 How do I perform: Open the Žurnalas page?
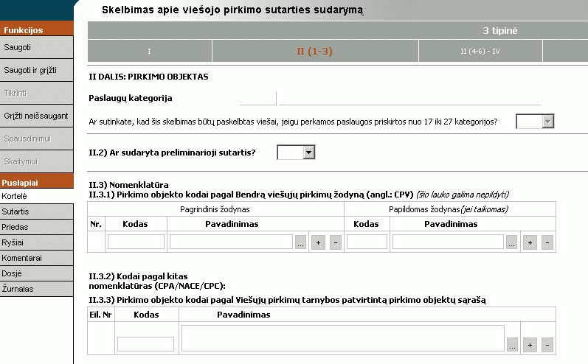click(36, 289)
